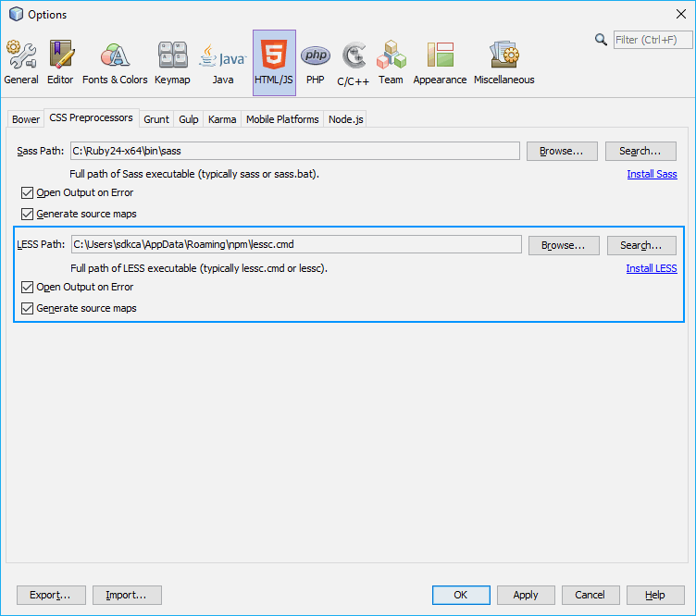The width and height of the screenshot is (696, 616).
Task: Click inside the Sass Path field
Action: (294, 151)
